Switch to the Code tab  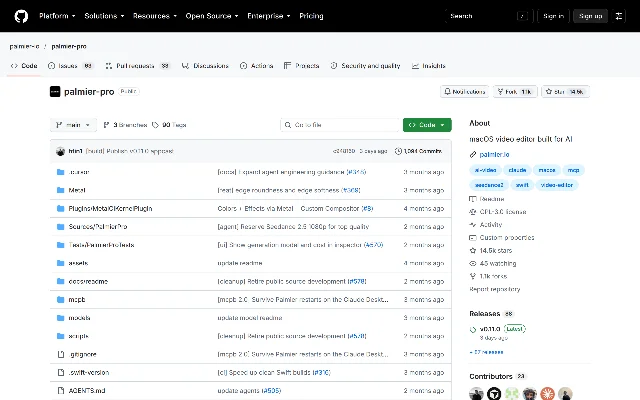click(x=24, y=66)
